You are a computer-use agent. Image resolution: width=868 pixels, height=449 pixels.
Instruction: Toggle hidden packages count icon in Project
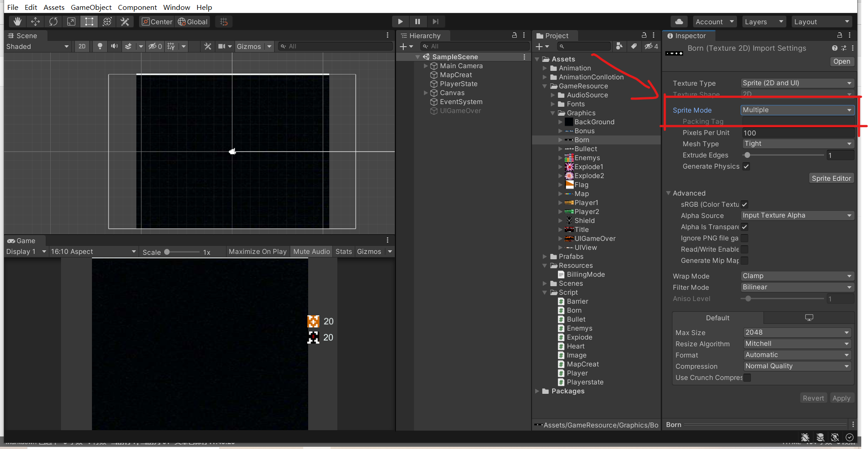click(651, 46)
